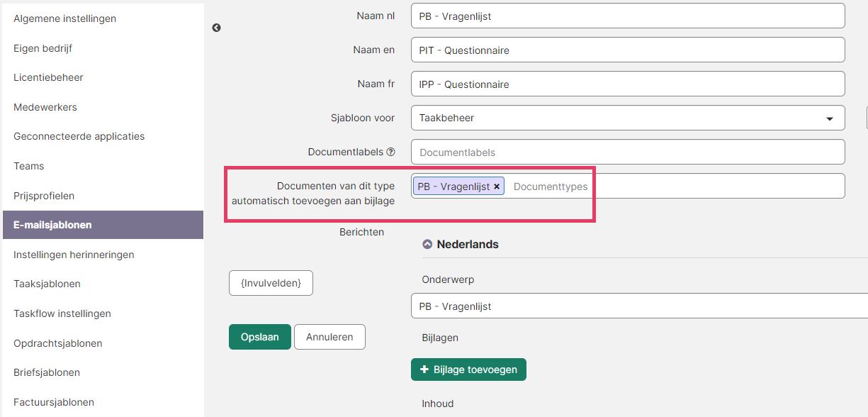
Task: Open Factuursjablonen in the sidebar
Action: [54, 402]
